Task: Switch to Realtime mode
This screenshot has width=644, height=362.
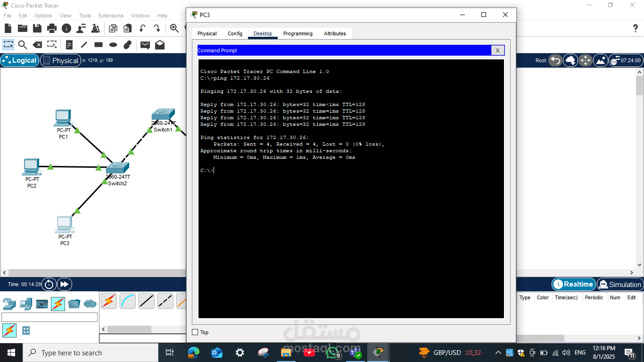Action: (x=573, y=284)
